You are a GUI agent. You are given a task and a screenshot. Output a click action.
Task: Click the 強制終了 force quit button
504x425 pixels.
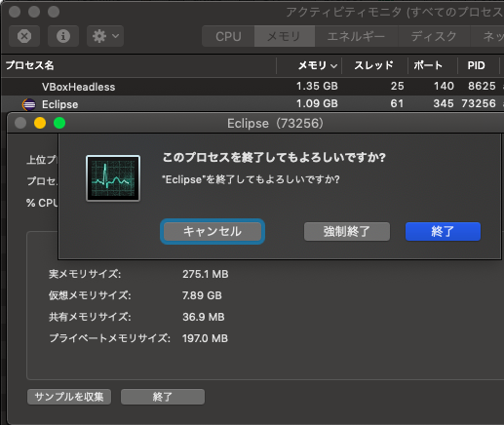tap(347, 231)
